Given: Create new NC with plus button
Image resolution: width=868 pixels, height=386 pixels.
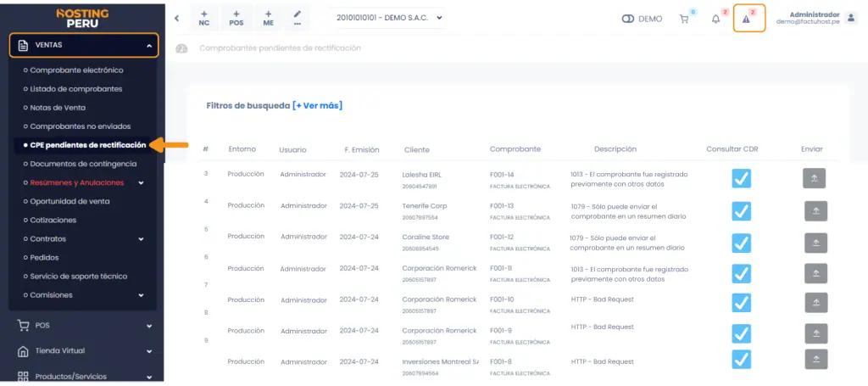Looking at the screenshot, I should 204,18.
